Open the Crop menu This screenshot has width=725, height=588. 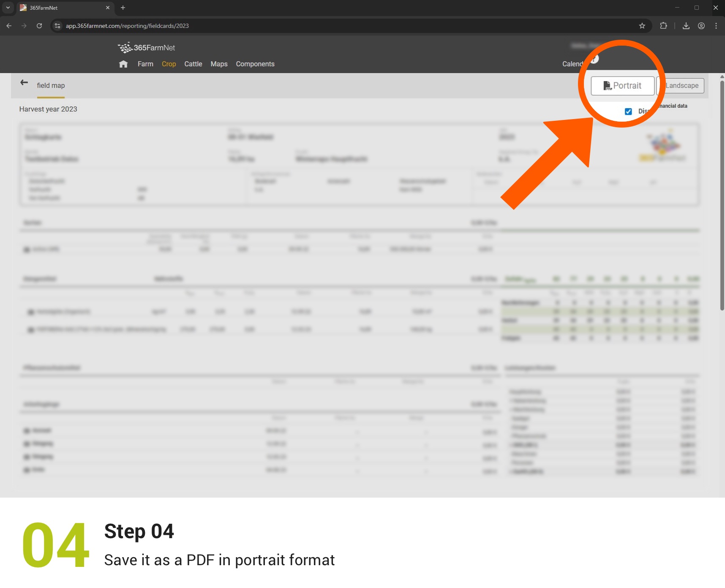(169, 64)
